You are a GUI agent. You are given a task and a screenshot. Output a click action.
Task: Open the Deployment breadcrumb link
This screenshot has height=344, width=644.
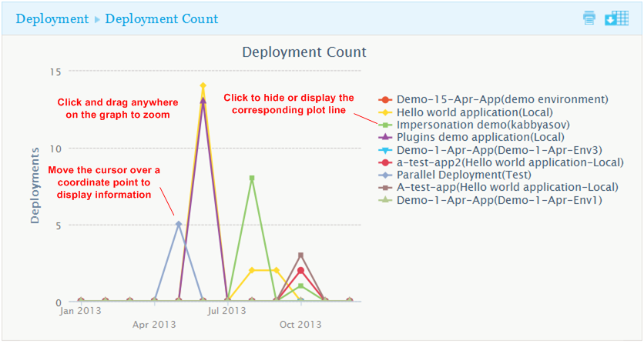[x=52, y=19]
